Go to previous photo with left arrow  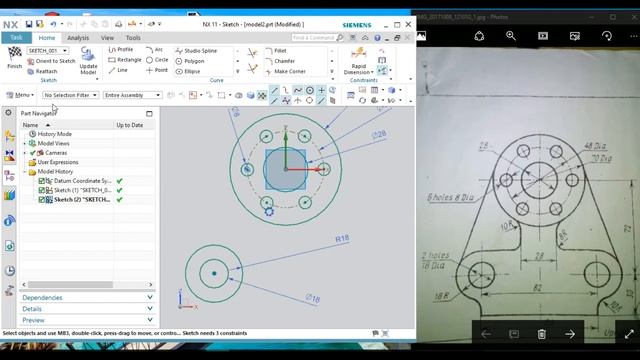[x=486, y=334]
